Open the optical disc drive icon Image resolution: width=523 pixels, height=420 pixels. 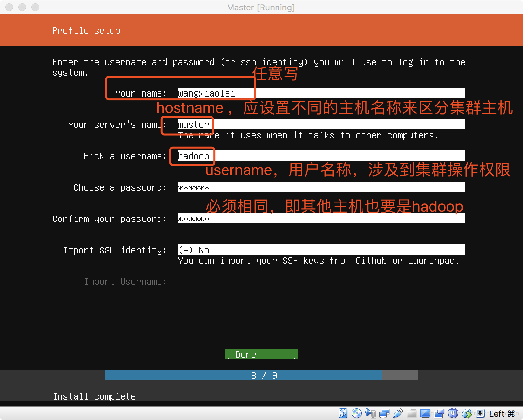point(357,413)
